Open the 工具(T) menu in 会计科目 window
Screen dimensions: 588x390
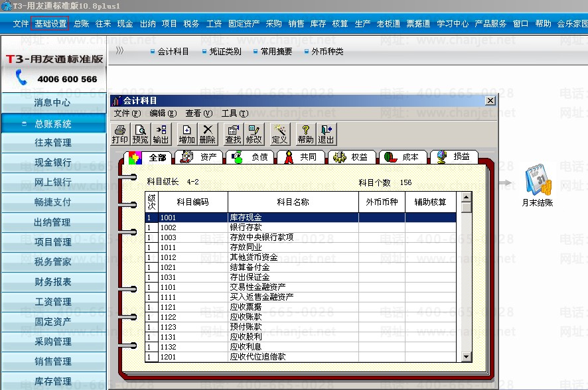235,113
